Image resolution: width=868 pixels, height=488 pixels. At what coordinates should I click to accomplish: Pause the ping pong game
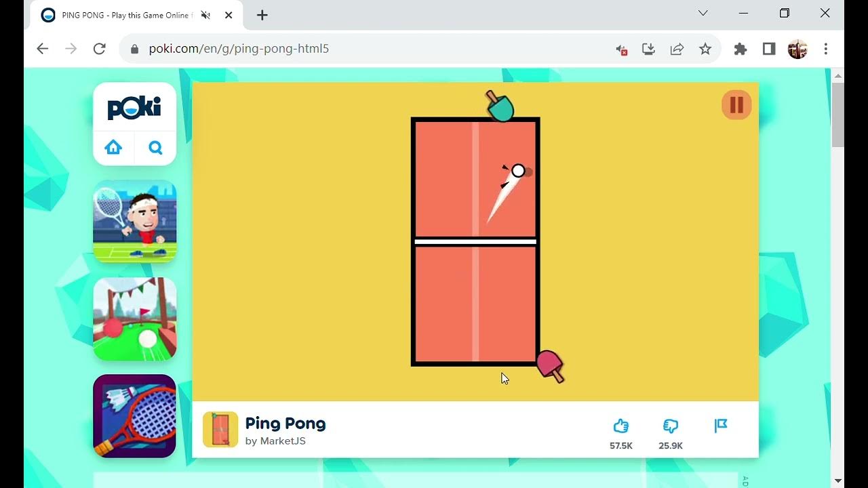coord(736,105)
